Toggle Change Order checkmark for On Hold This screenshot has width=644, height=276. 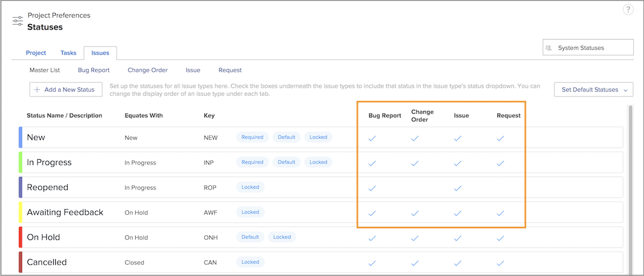415,238
